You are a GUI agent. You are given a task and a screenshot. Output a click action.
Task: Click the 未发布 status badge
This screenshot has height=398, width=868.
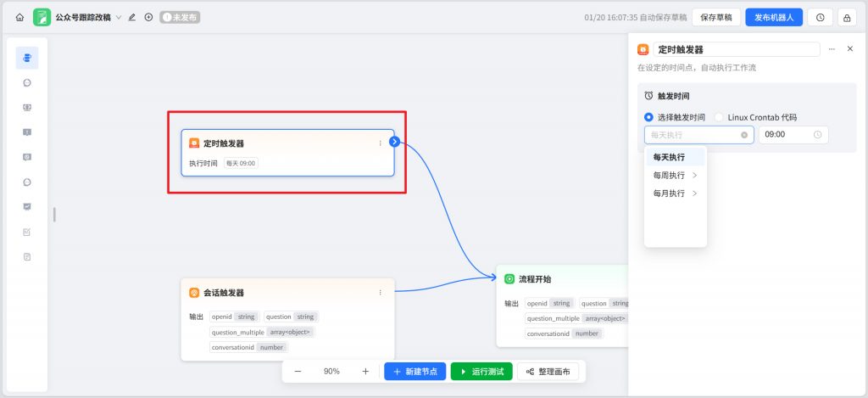[x=180, y=17]
